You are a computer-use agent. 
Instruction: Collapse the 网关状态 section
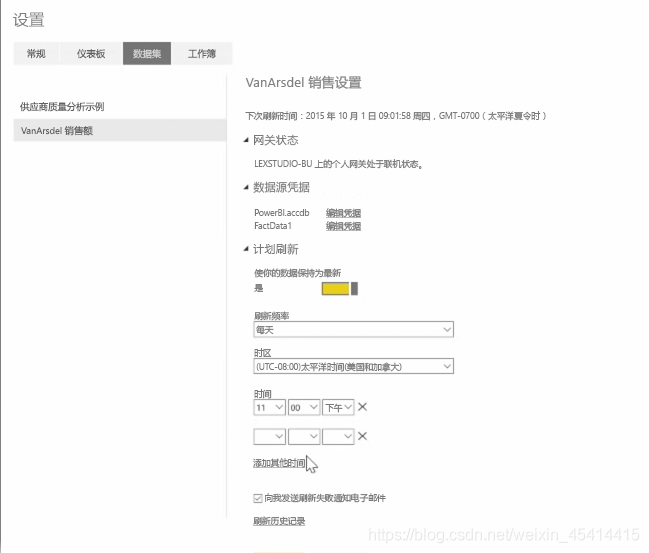tap(246, 140)
